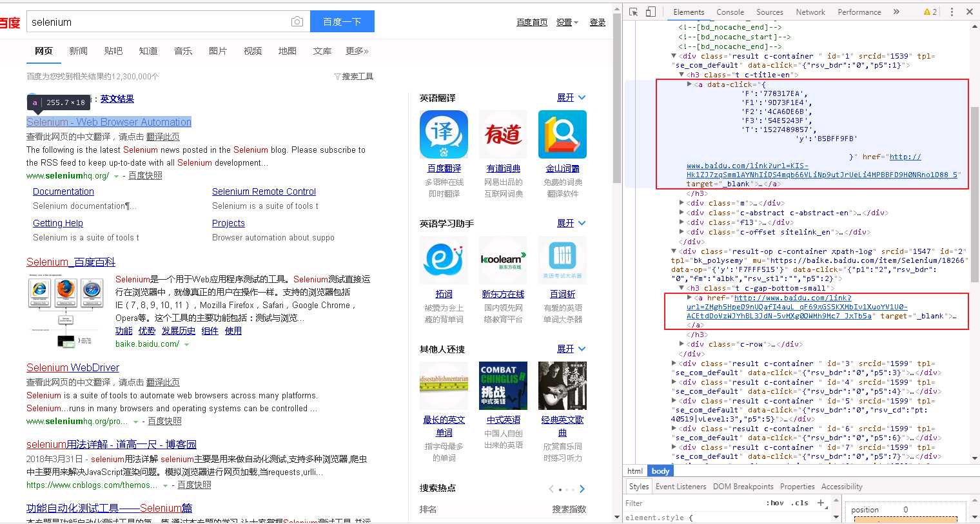Toggle the :hov element state panel

(776, 503)
